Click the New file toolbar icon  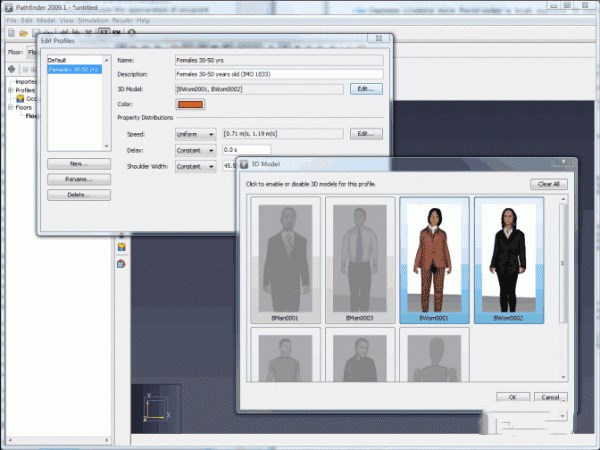pos(9,33)
